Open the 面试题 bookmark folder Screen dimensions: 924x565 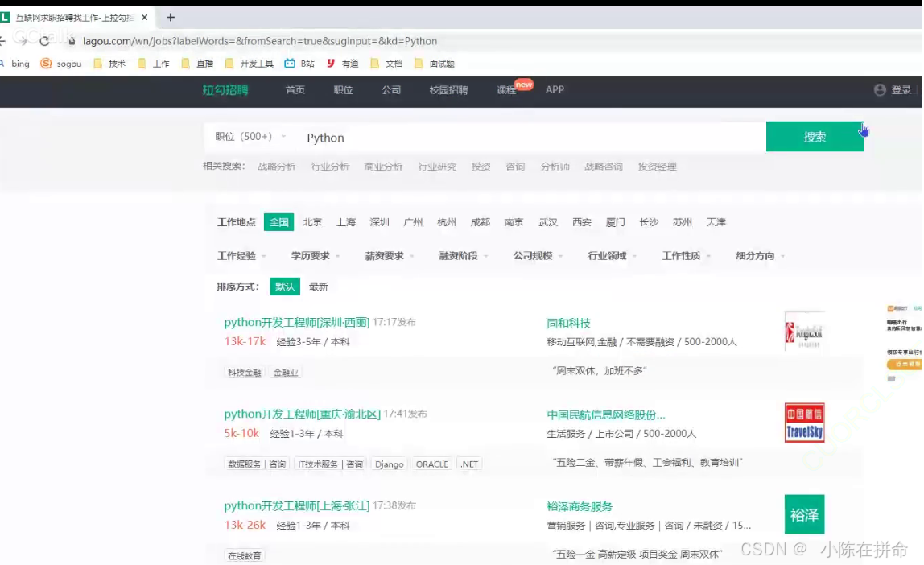tap(435, 64)
